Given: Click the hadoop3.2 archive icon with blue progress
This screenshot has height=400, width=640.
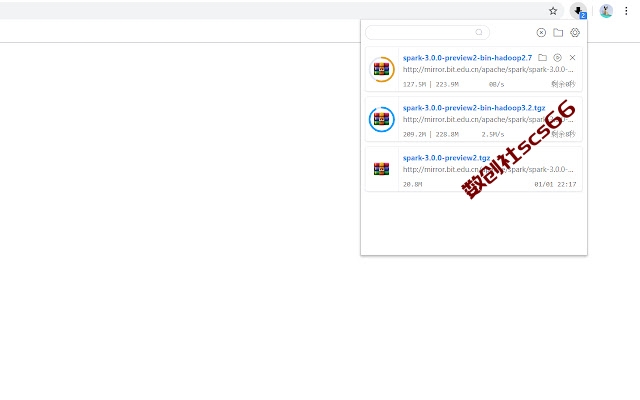Looking at the screenshot, I should click(x=382, y=119).
